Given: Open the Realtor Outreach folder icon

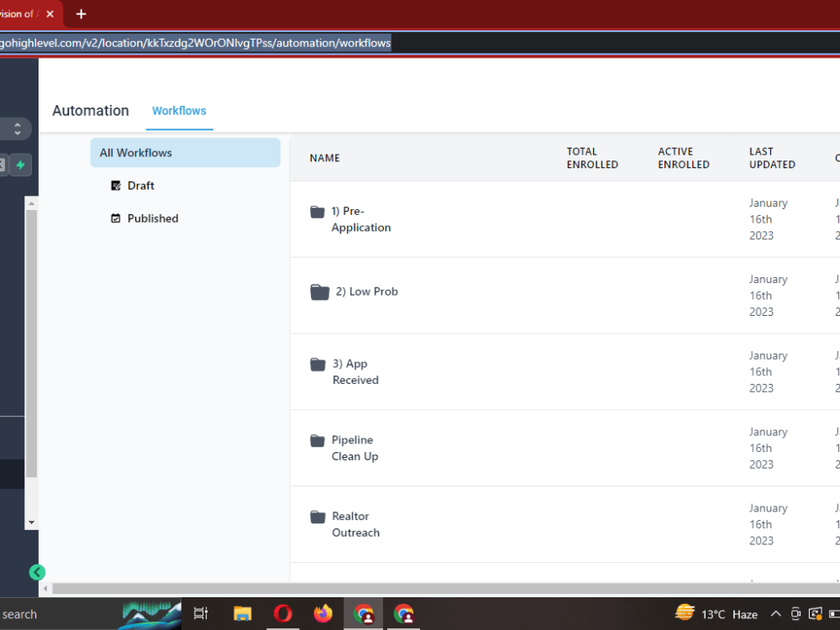Looking at the screenshot, I should 318,517.
